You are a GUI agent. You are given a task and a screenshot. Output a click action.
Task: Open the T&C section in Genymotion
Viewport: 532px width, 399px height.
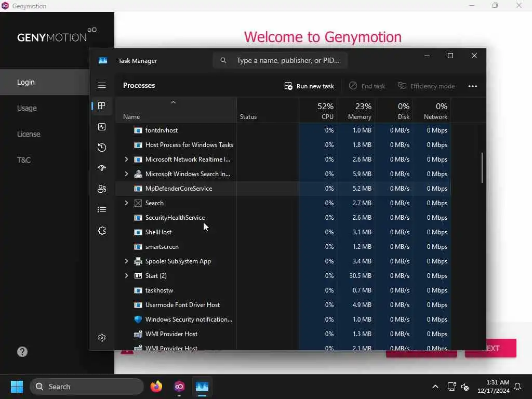click(x=24, y=160)
